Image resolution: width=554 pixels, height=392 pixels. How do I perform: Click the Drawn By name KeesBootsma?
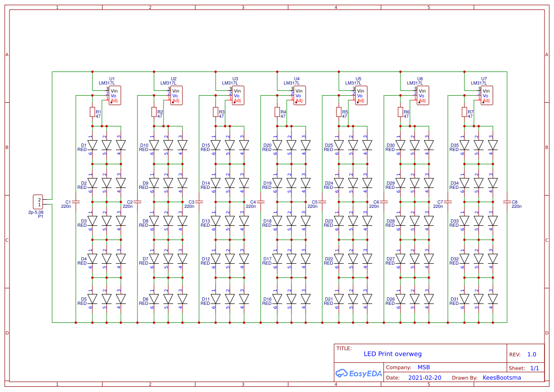[502, 377]
